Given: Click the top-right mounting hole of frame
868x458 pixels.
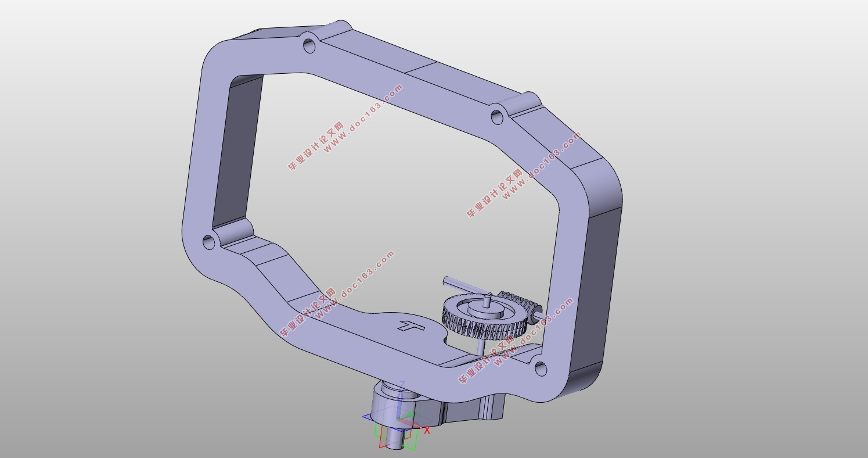Looking at the screenshot, I should click(496, 116).
